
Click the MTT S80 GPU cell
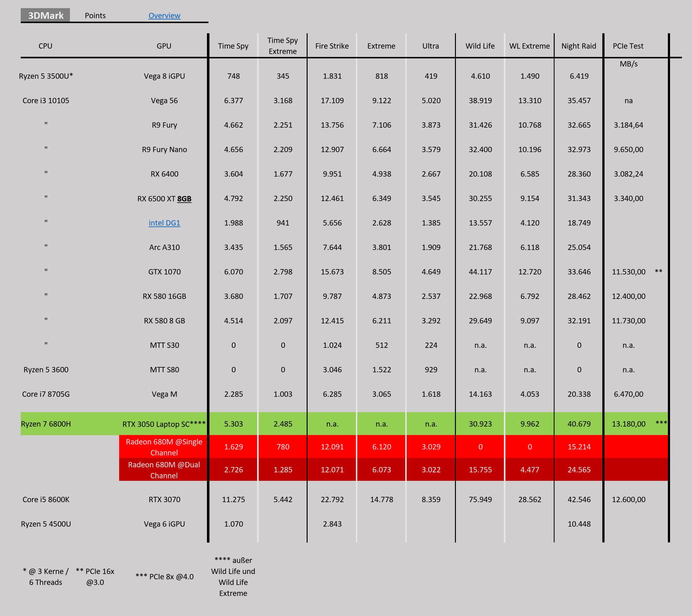(x=164, y=369)
